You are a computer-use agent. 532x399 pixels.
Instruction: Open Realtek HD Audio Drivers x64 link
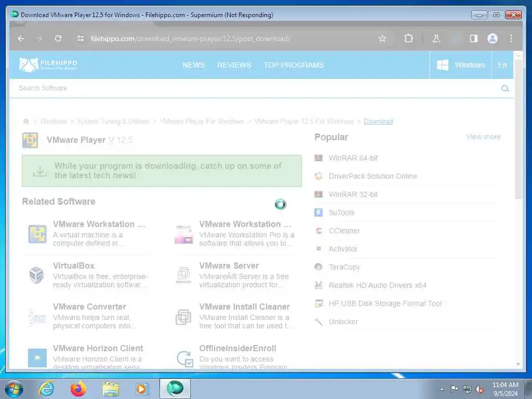pyautogui.click(x=378, y=285)
